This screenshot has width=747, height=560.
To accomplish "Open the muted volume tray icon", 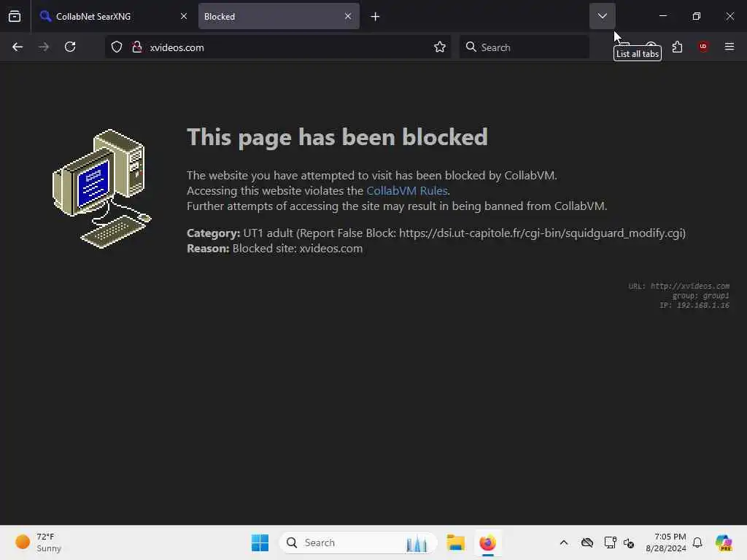I will (628, 542).
